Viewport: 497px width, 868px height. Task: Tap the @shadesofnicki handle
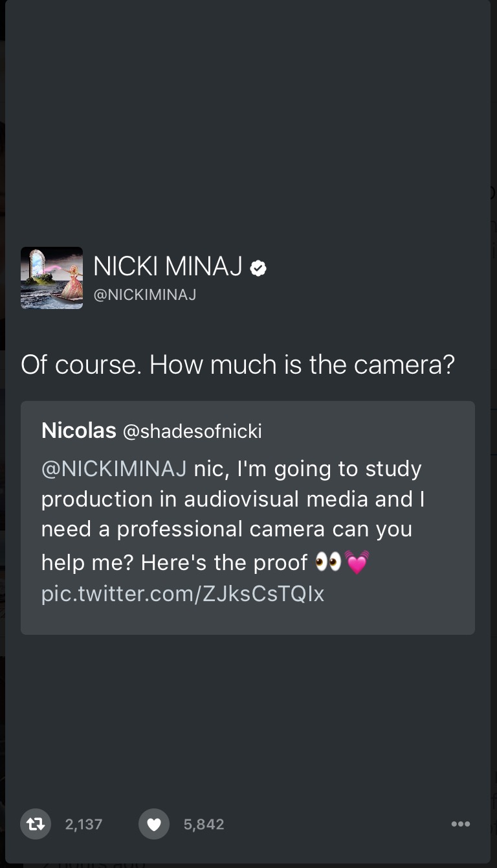(x=192, y=431)
